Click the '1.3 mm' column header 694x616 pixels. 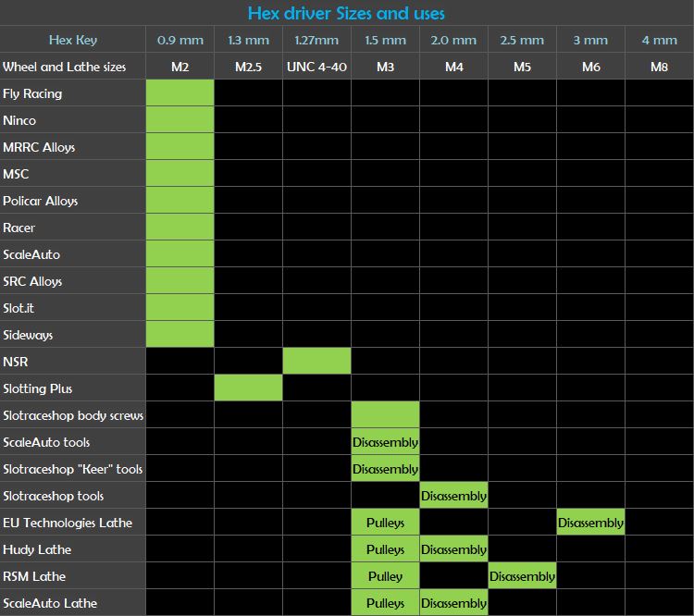(x=248, y=41)
